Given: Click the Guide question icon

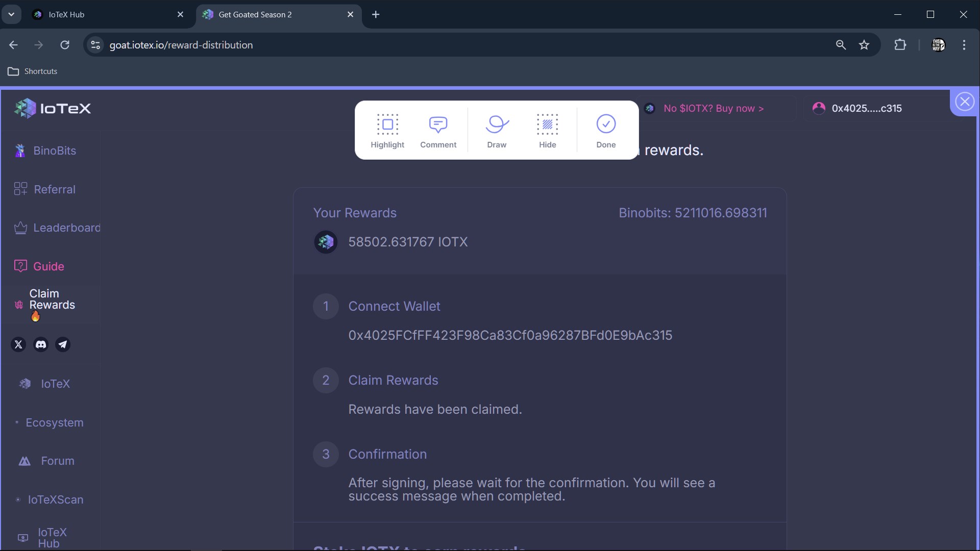Looking at the screenshot, I should coord(20,266).
